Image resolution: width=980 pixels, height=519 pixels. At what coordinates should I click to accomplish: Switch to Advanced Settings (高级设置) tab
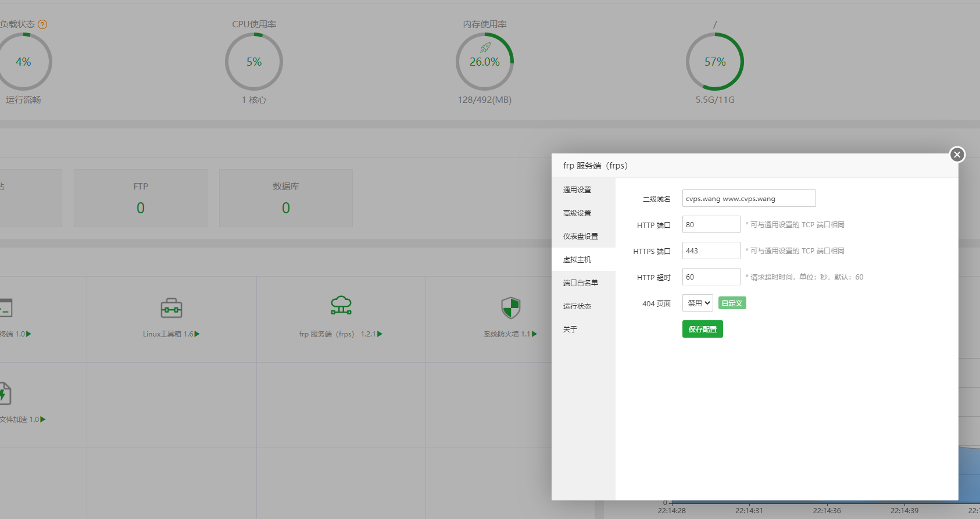[577, 213]
